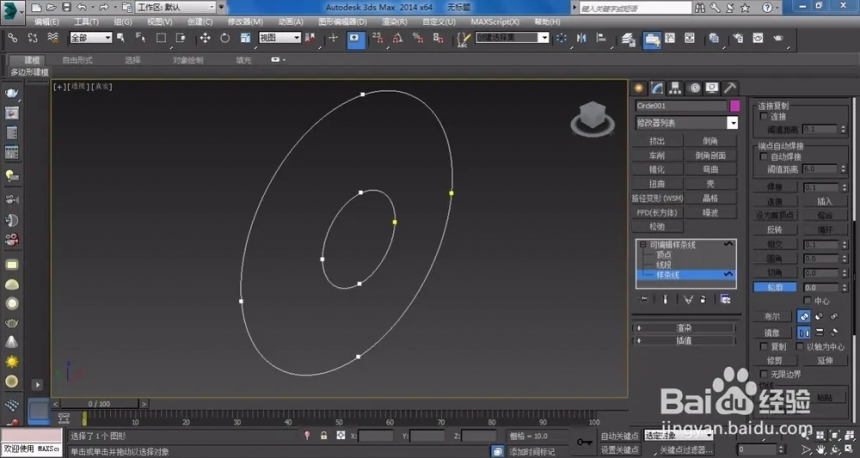Toggle the 自动焊接 checkbox
The width and height of the screenshot is (860, 458).
point(763,157)
